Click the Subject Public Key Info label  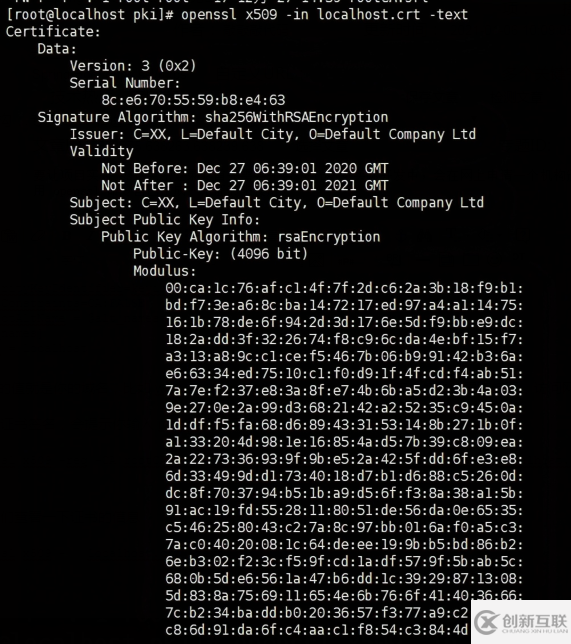[x=165, y=220]
